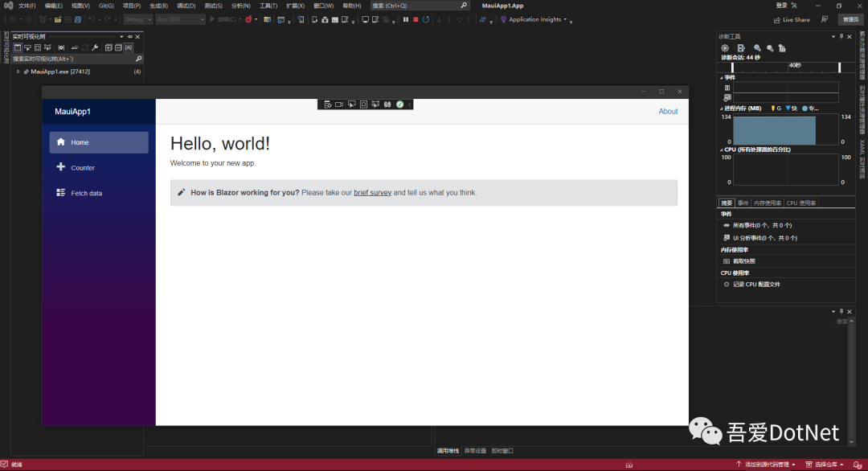
Task: Click the Visual Studio search box
Action: (x=419, y=6)
